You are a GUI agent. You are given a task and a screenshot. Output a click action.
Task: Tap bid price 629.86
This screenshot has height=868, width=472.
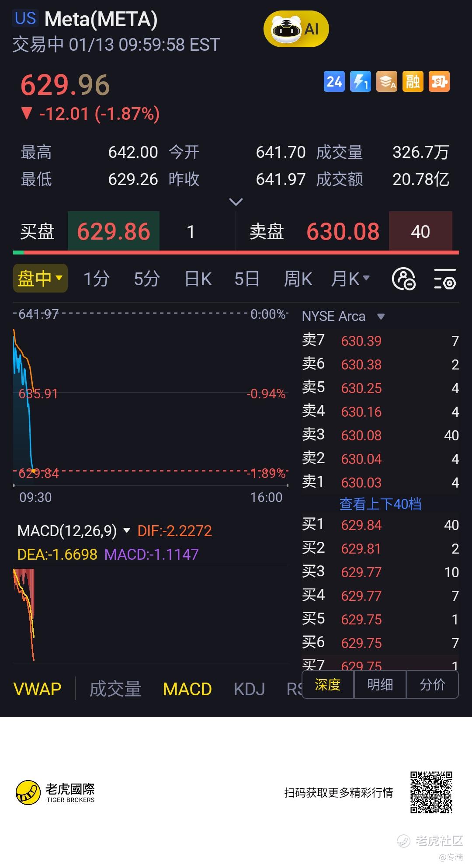tap(114, 231)
